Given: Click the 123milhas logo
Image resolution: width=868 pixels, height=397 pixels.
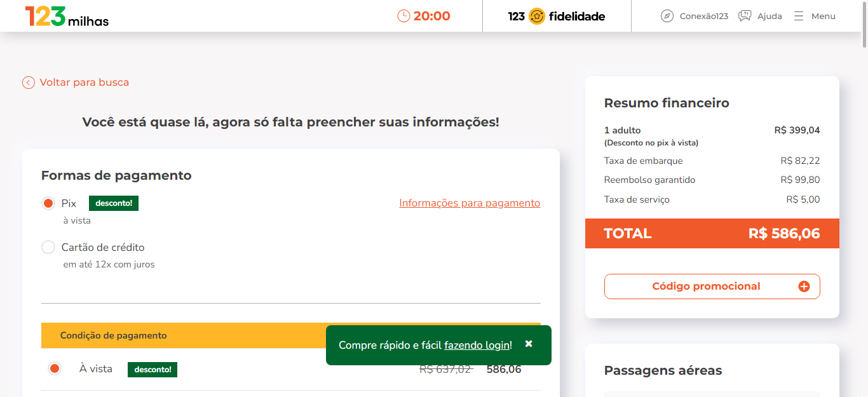Looking at the screenshot, I should point(67,17).
